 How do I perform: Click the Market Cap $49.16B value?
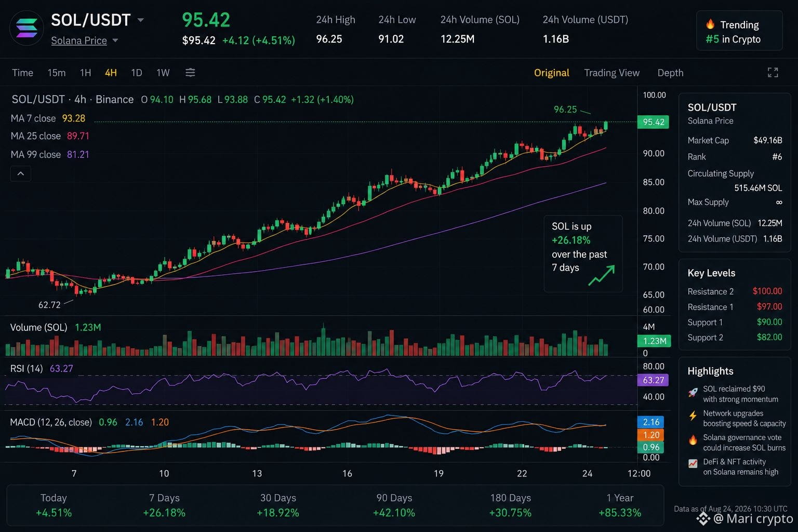click(x=767, y=140)
